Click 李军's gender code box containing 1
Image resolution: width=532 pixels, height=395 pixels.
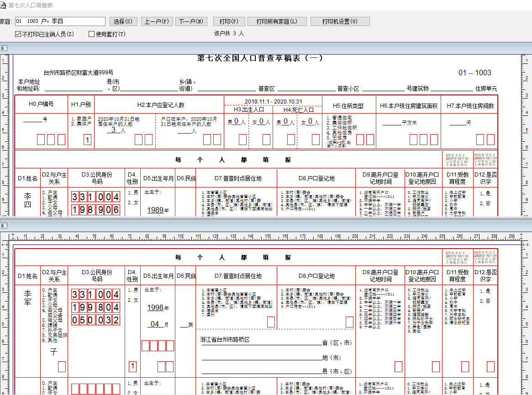(132, 366)
